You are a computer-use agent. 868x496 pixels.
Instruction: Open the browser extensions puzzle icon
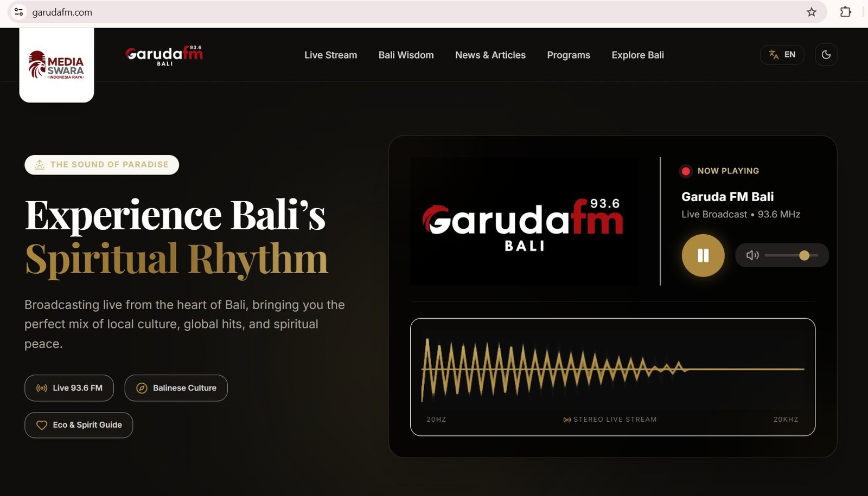tap(845, 12)
